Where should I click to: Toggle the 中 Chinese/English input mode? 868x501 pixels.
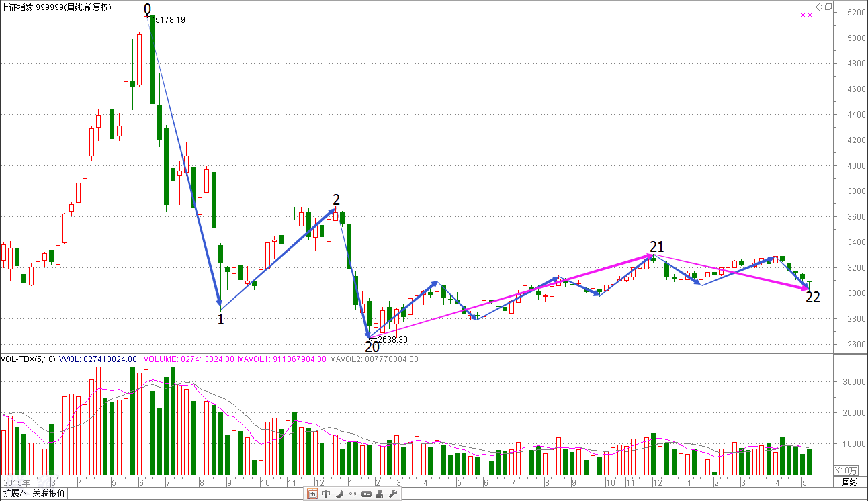pyautogui.click(x=326, y=494)
